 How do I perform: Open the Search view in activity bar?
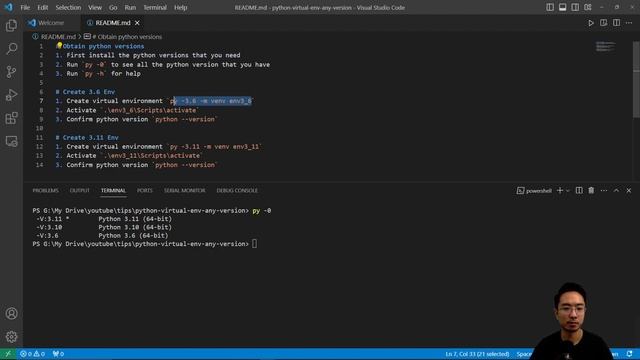11,49
